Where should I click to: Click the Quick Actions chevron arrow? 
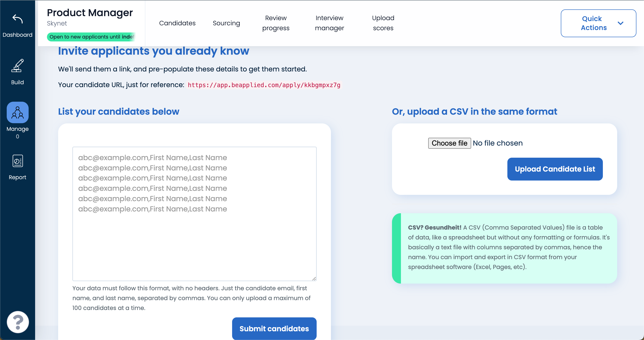[620, 23]
